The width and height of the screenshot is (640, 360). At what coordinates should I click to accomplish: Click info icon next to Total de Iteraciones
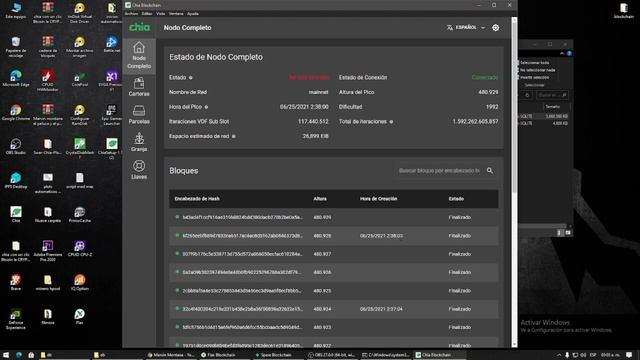point(391,122)
